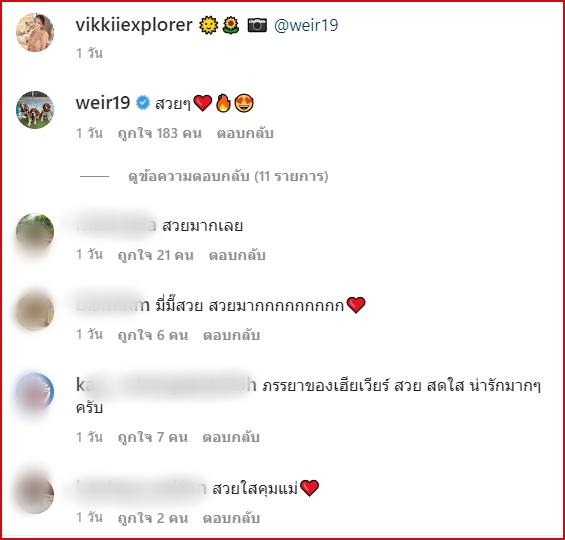The image size is (565, 540).
Task: Reply to the ภรรยาของเฮียเวียร์ comment
Action: pyautogui.click(x=231, y=437)
